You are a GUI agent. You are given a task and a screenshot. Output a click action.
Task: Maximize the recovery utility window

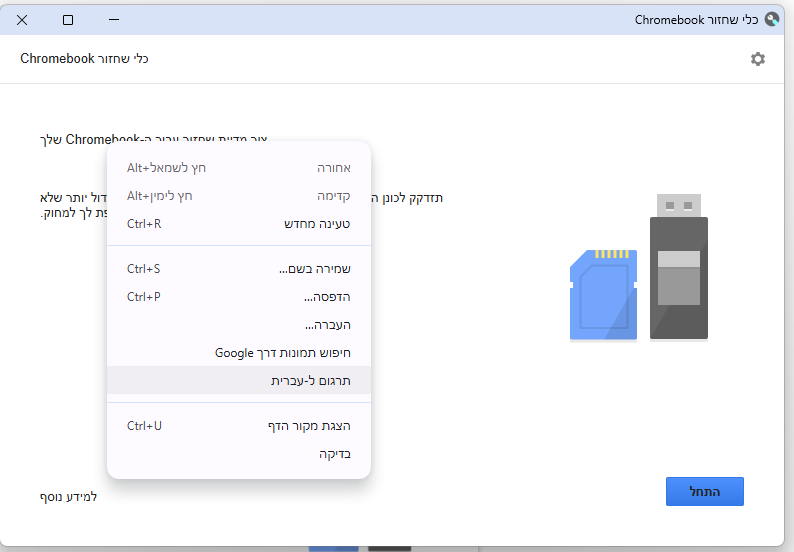(x=68, y=19)
